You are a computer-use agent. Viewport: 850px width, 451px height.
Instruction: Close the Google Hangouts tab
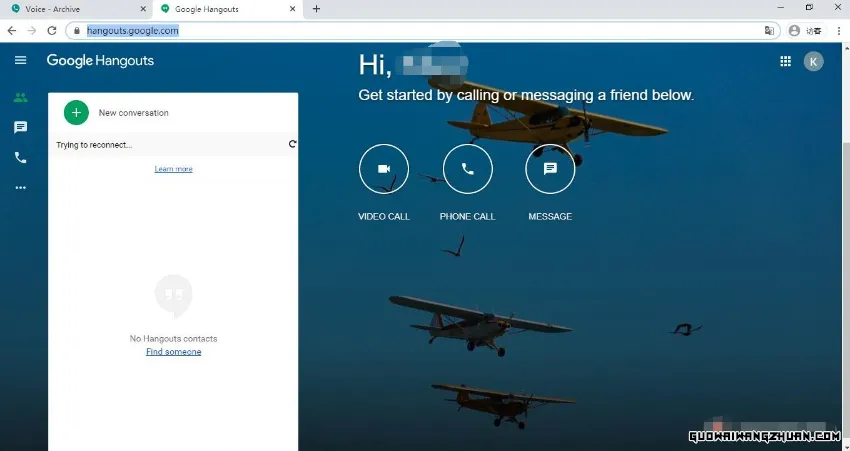coord(293,9)
